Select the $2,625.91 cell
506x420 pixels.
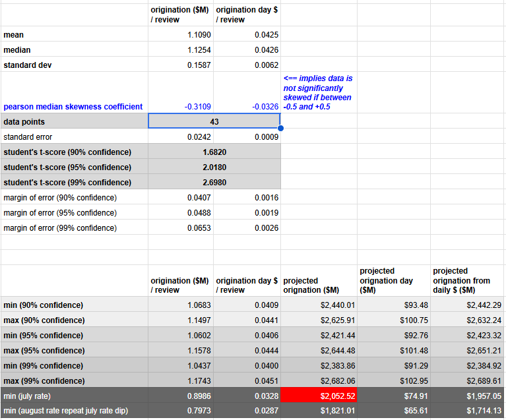[x=338, y=320]
